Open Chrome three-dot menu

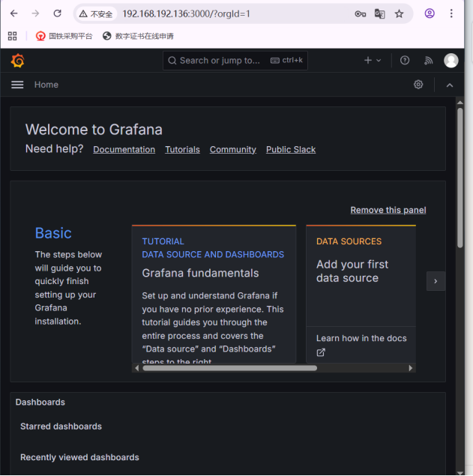451,13
